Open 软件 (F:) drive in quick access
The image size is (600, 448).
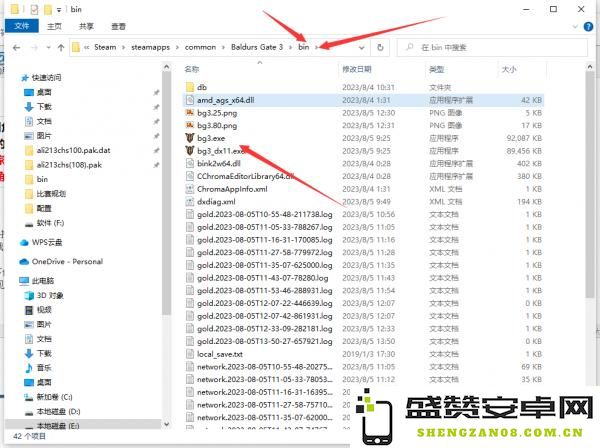click(x=50, y=223)
